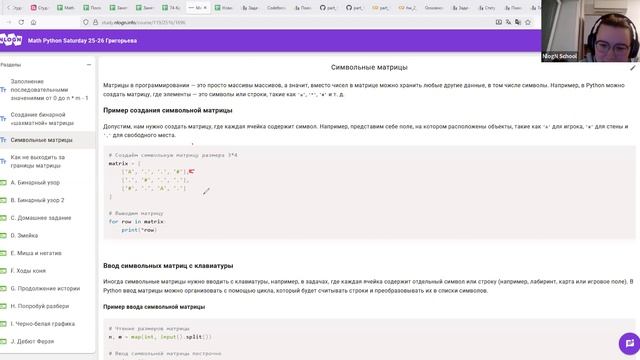
Task: Click heading Ввод символьных матриц с клавиатуры
Action: pos(168,265)
